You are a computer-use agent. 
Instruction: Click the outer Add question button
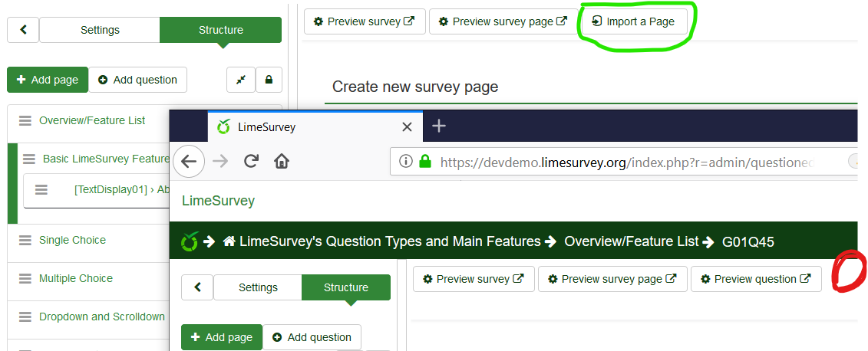[x=137, y=80]
